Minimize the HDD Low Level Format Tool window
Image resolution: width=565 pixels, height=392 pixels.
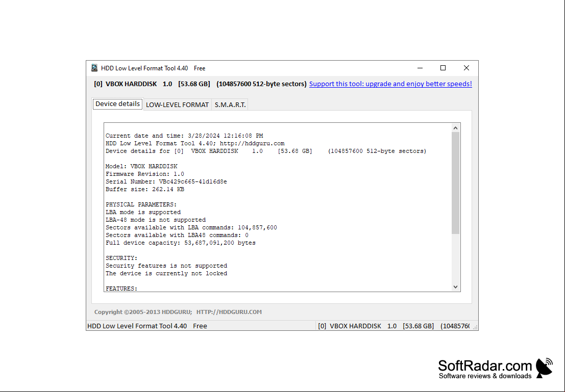click(420, 68)
